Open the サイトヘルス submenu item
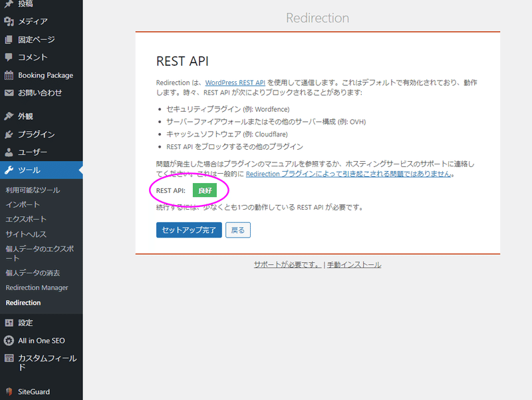Viewport: 532px width, 400px height. 26,234
